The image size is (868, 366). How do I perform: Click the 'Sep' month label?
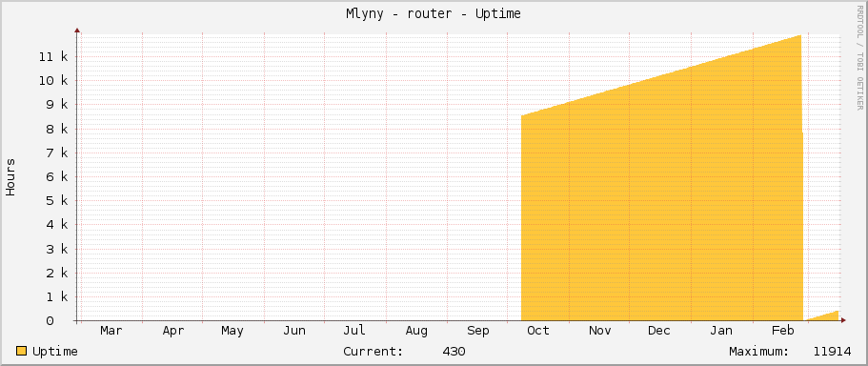pyautogui.click(x=477, y=331)
